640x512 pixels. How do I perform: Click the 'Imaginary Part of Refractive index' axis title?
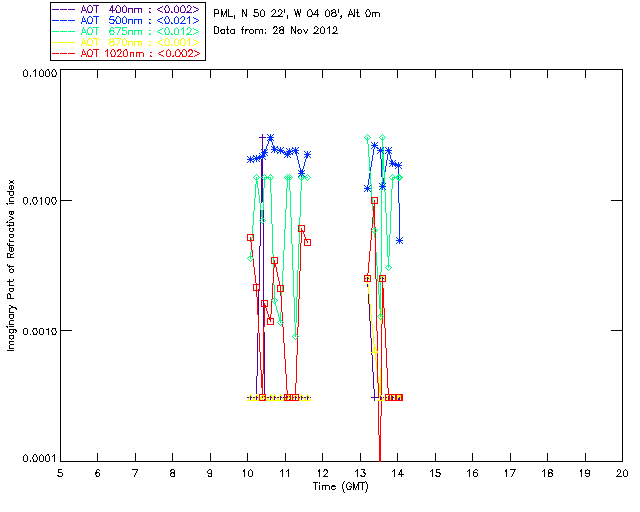(11, 265)
